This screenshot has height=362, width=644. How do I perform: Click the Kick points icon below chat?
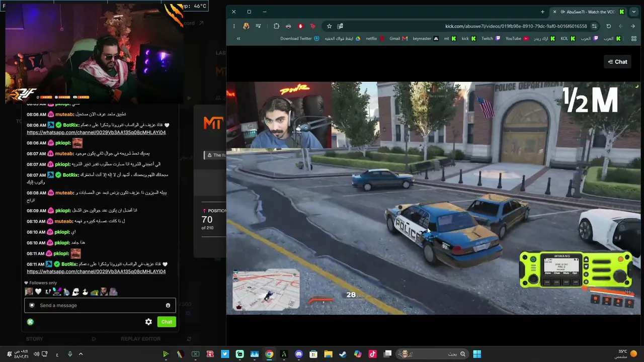pos(30,322)
